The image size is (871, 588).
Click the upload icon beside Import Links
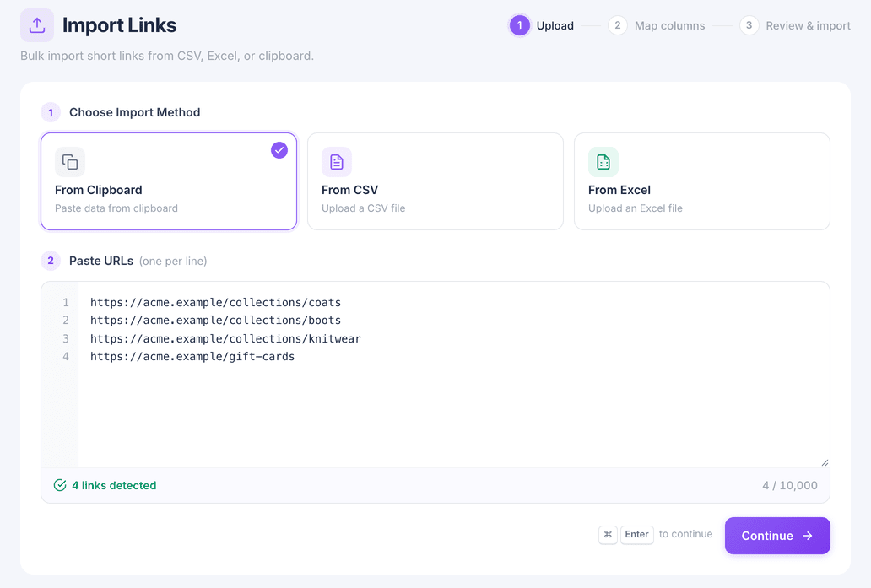pyautogui.click(x=37, y=25)
